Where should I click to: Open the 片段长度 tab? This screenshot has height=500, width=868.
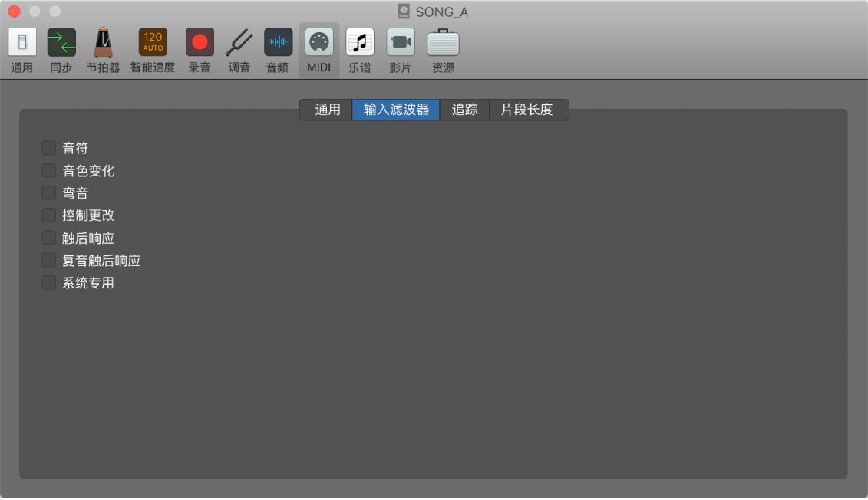click(x=529, y=110)
